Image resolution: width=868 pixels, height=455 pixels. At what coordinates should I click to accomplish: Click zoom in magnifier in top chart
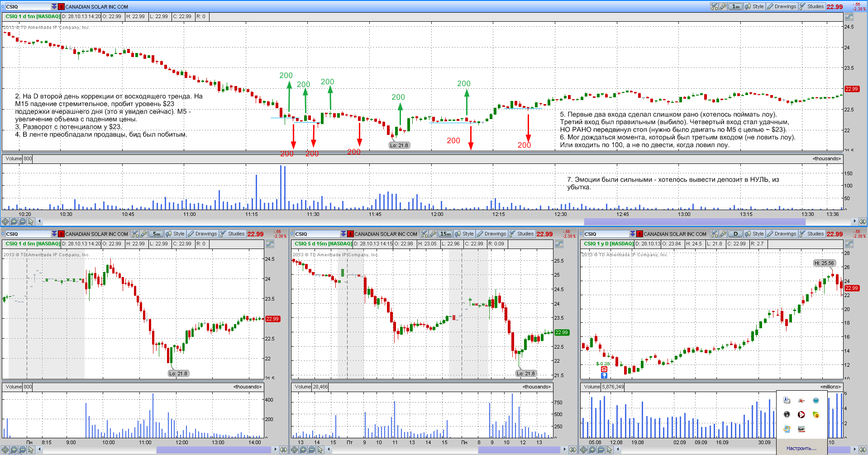[x=14, y=221]
